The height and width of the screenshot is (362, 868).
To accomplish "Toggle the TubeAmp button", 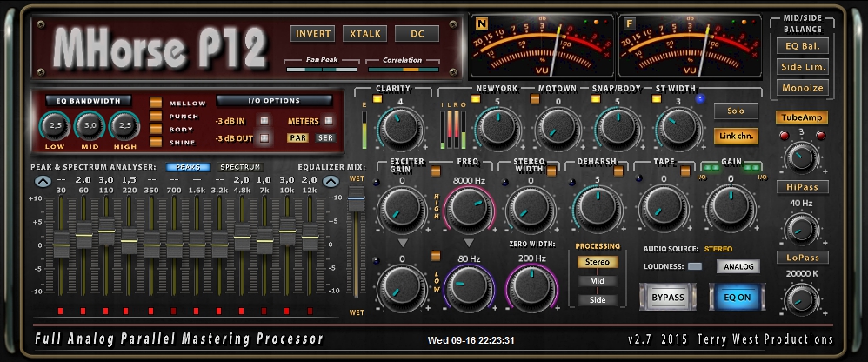I will 802,117.
